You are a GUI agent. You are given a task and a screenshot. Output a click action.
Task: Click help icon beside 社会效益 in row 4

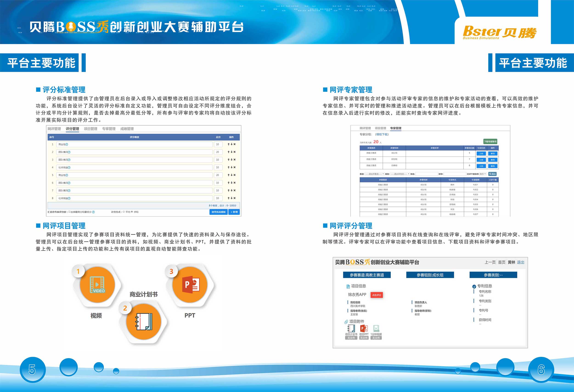69,168
